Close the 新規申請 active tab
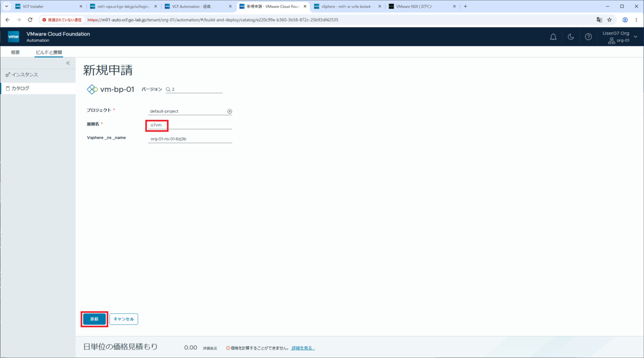This screenshot has width=644, height=358. click(305, 6)
